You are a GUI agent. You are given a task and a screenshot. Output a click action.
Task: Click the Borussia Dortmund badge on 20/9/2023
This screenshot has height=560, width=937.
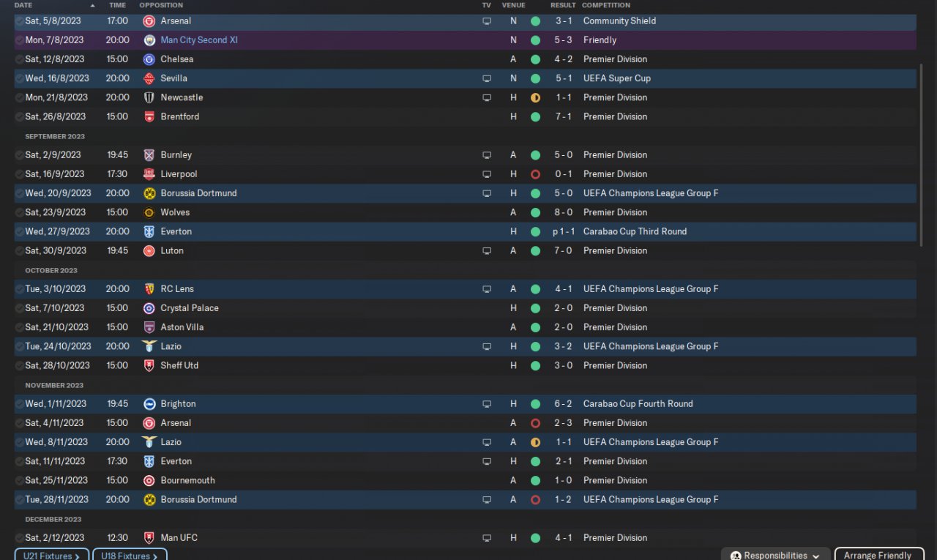(x=149, y=193)
